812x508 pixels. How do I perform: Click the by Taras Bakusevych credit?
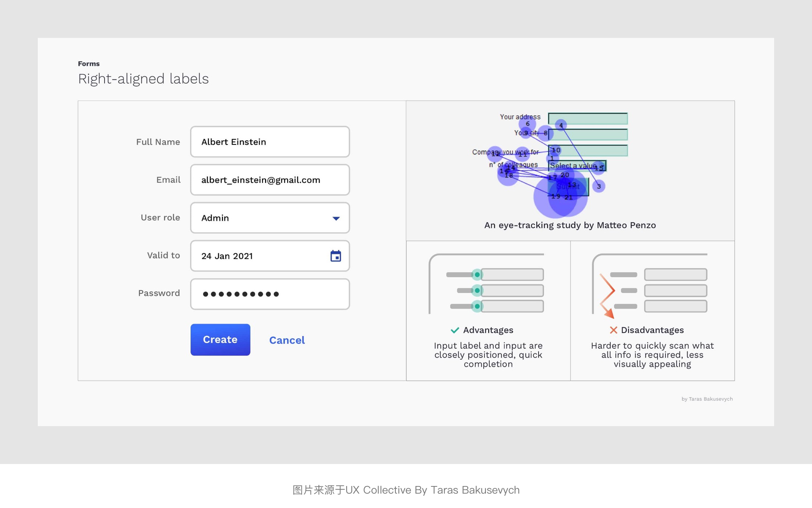[707, 399]
